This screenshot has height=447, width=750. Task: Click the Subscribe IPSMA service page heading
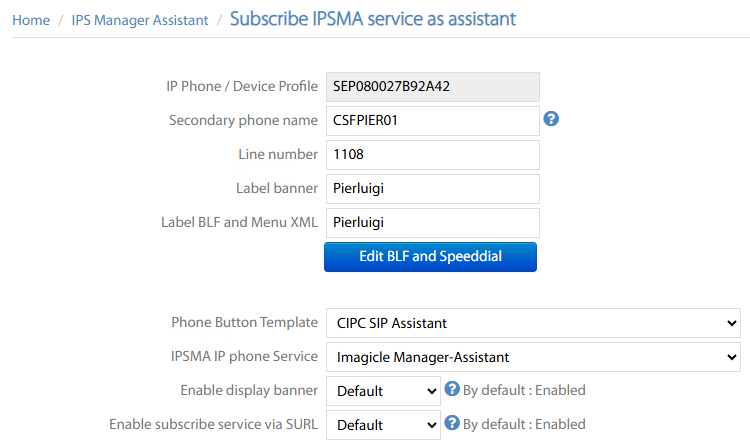pyautogui.click(x=373, y=19)
